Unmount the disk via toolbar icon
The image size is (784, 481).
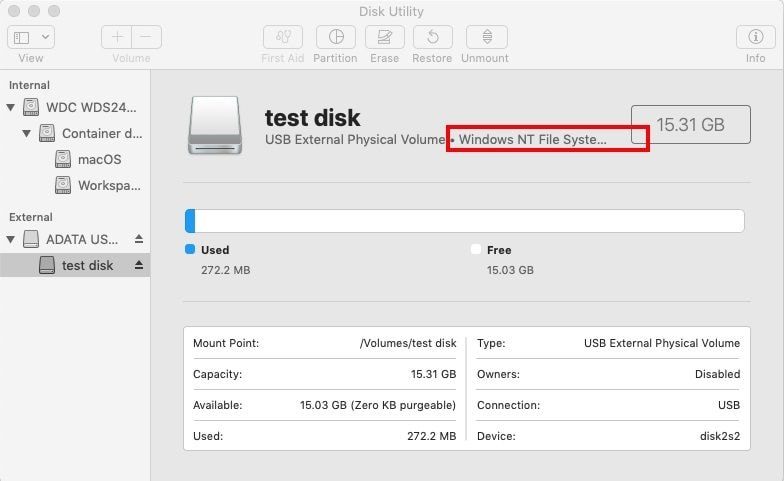pyautogui.click(x=487, y=37)
